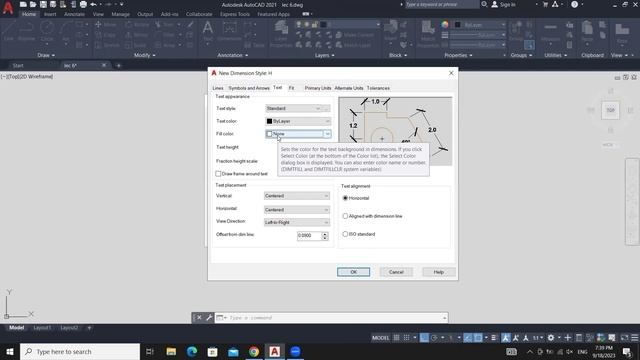
Task: Toggle grid display in status bar
Action: (396, 338)
